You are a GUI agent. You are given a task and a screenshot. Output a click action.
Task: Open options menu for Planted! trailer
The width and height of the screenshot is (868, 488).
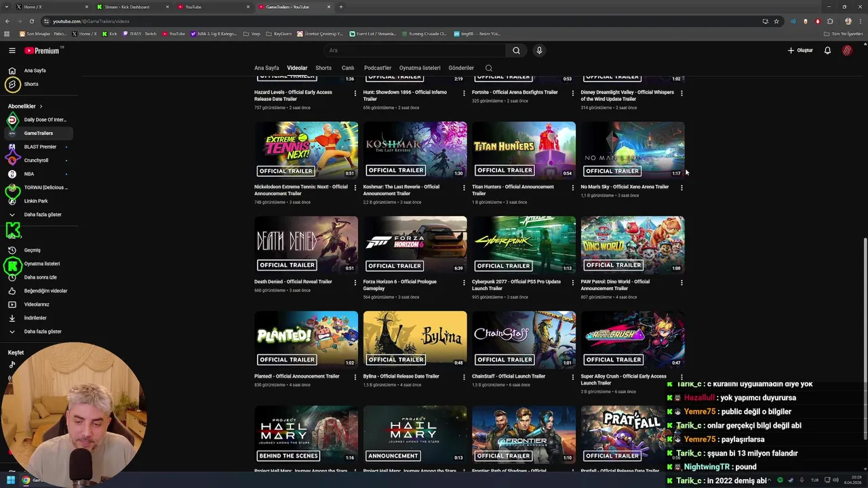[355, 378]
